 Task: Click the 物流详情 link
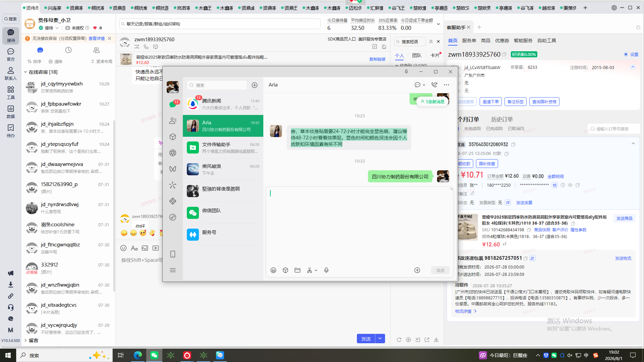[x=466, y=311]
